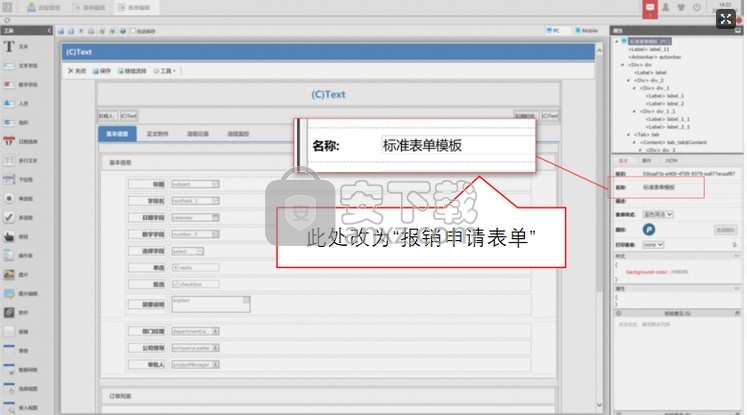Collapse the <Tab> tab tree node

[x=628, y=135]
